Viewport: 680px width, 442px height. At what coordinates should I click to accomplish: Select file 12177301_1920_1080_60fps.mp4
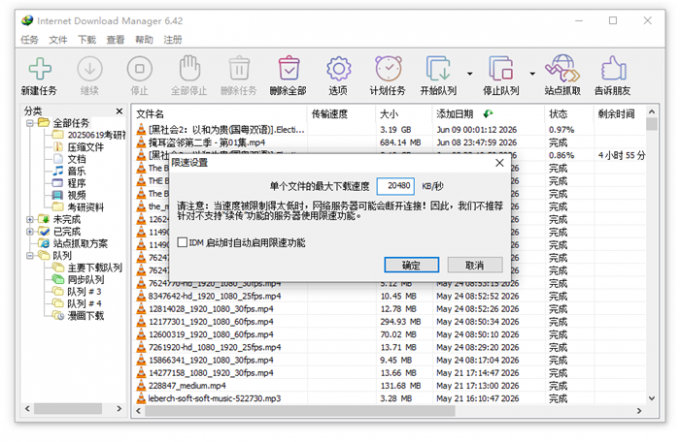pos(211,321)
